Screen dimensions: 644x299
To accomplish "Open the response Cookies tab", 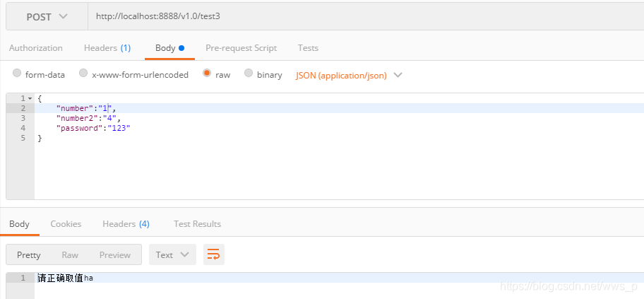I will point(66,224).
